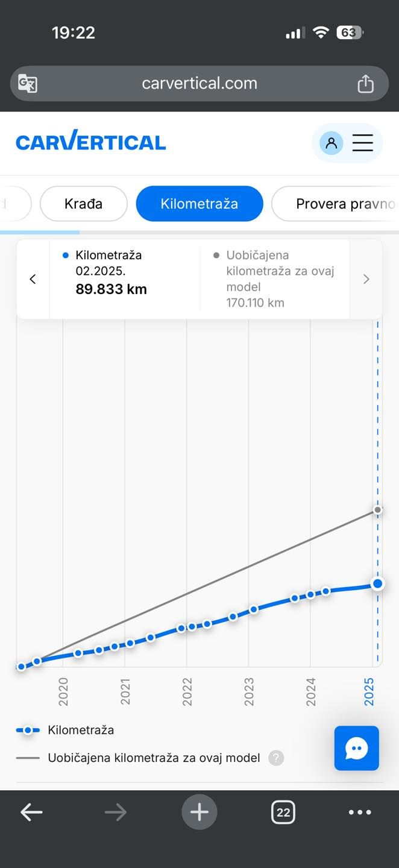This screenshot has width=399, height=868.
Task: Toggle the Uobičajena kilometraža legend entry
Action: pos(151,758)
